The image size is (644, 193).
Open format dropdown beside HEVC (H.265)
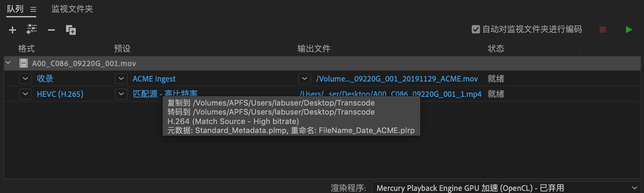(25, 94)
